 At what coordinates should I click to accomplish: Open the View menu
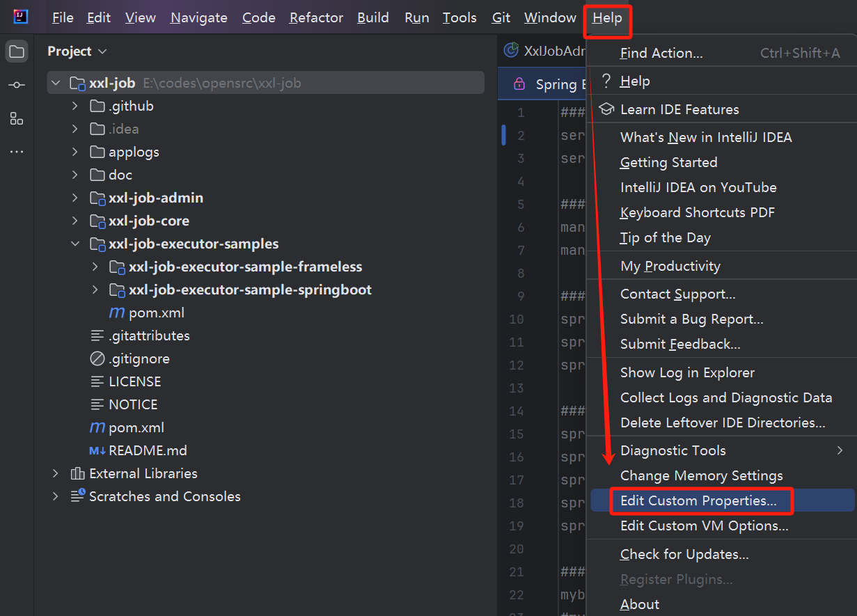tap(141, 17)
